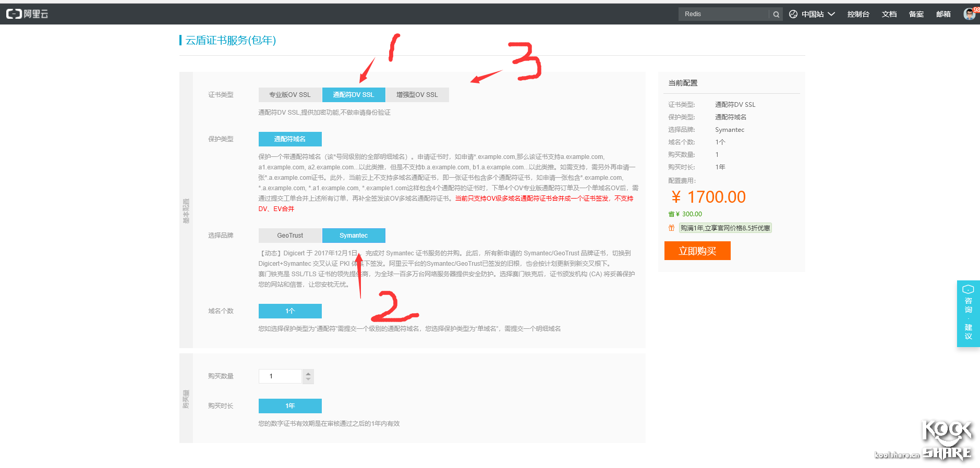Click the 省¥300.00 savings text

pyautogui.click(x=685, y=214)
